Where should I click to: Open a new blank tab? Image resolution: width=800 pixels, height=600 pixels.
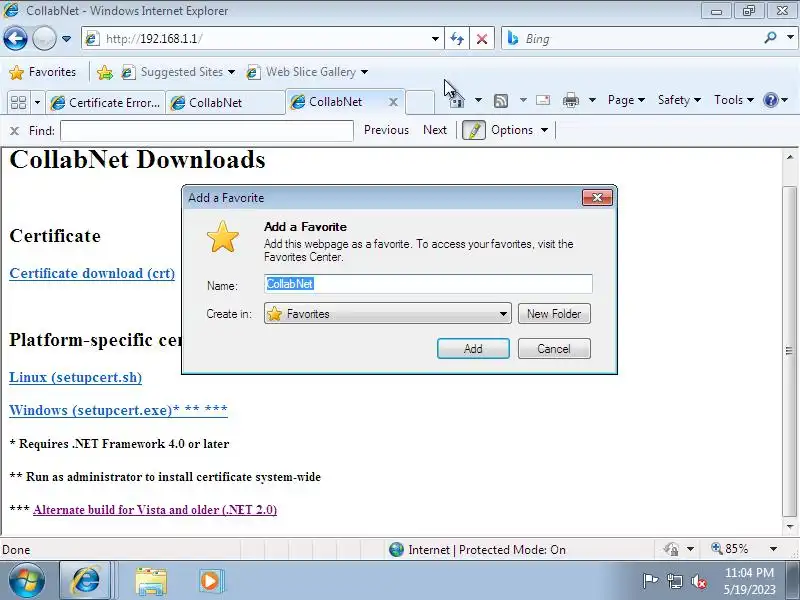click(420, 102)
